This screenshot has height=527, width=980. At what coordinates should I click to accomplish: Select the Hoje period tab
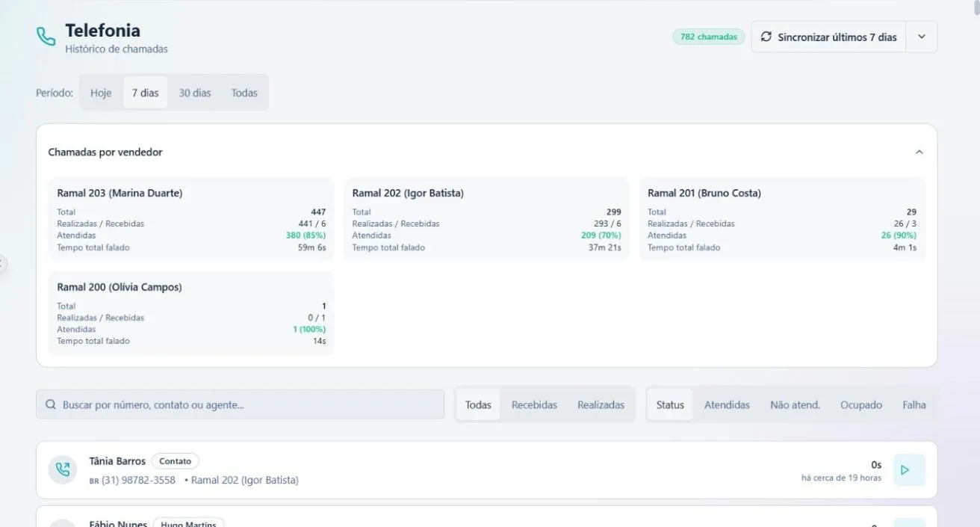[101, 93]
